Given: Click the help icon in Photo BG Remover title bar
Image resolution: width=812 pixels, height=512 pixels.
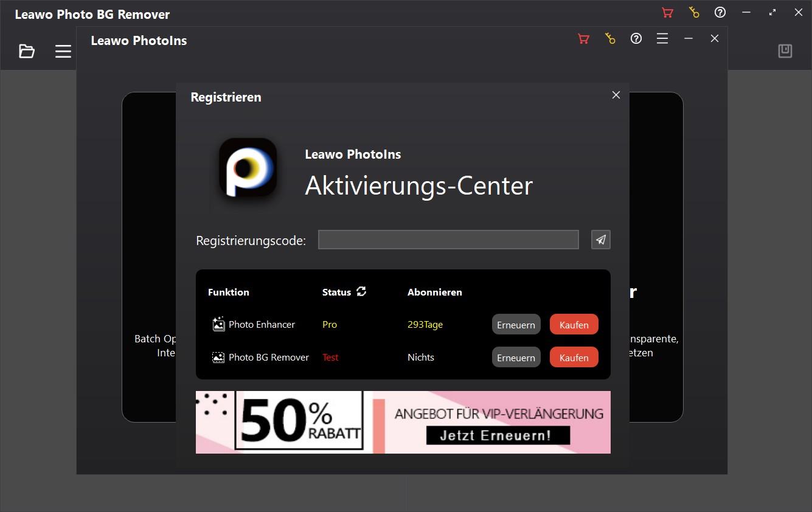Looking at the screenshot, I should pos(720,12).
